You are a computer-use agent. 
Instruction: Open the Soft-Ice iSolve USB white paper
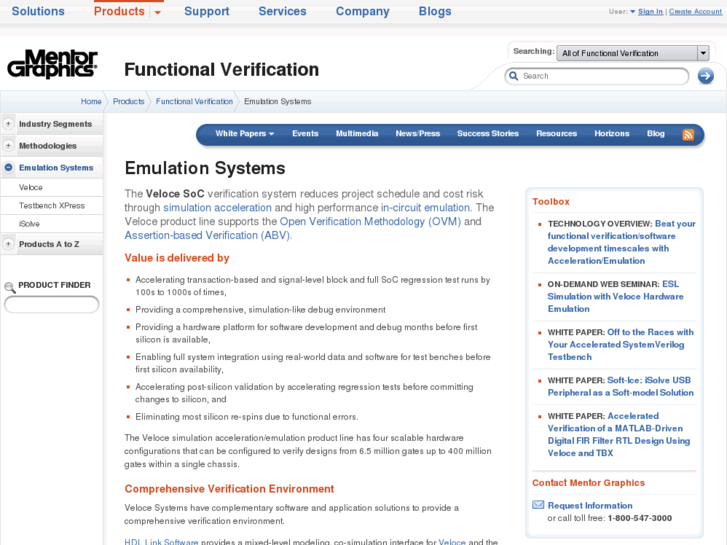[x=620, y=386]
